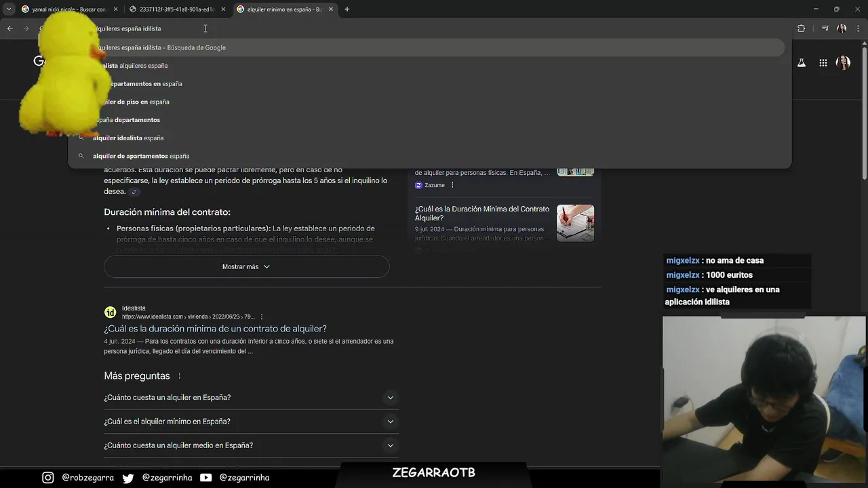Click the '@zegarrinha' Twitter handle

point(167,478)
